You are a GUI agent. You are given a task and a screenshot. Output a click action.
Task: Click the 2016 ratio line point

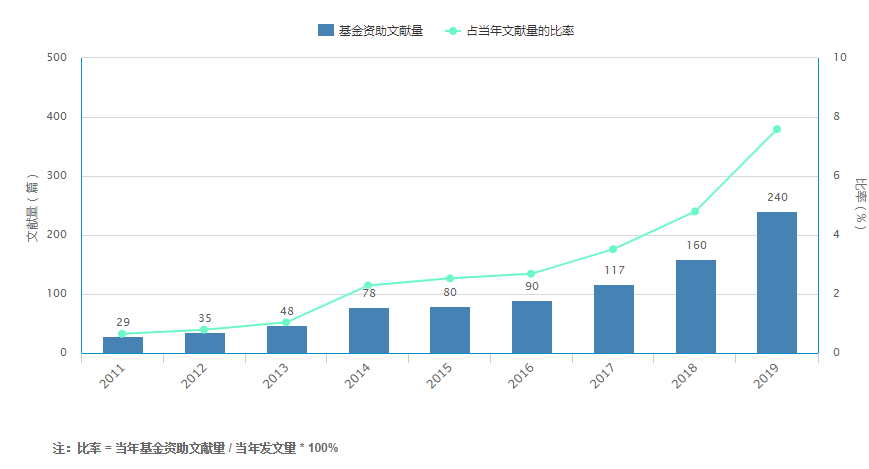coord(531,273)
